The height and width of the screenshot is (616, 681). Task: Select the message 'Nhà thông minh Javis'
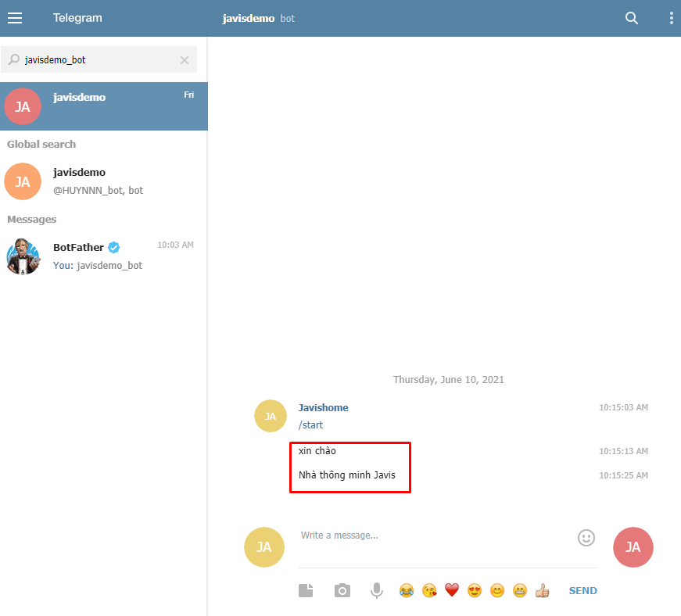coord(346,475)
